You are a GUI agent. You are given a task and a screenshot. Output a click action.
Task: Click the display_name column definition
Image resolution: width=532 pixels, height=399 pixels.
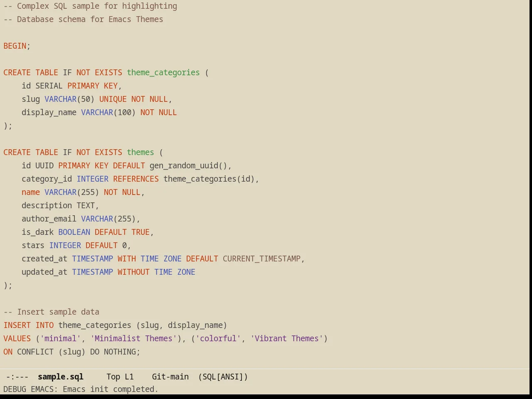[99, 112]
